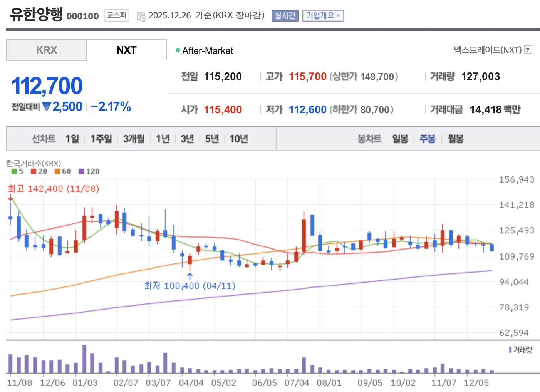Click the 시가 value 115,400

[x=223, y=110]
